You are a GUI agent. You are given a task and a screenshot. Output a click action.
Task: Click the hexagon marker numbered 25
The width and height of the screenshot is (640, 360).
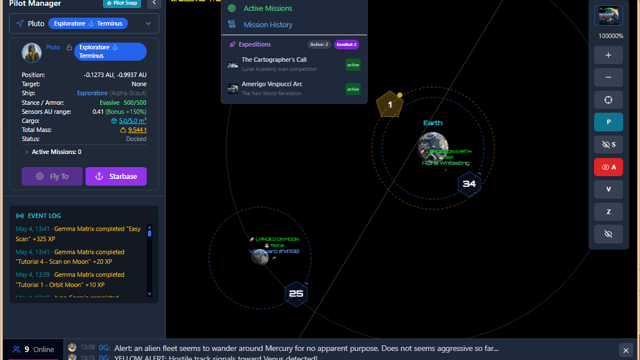[x=296, y=293]
